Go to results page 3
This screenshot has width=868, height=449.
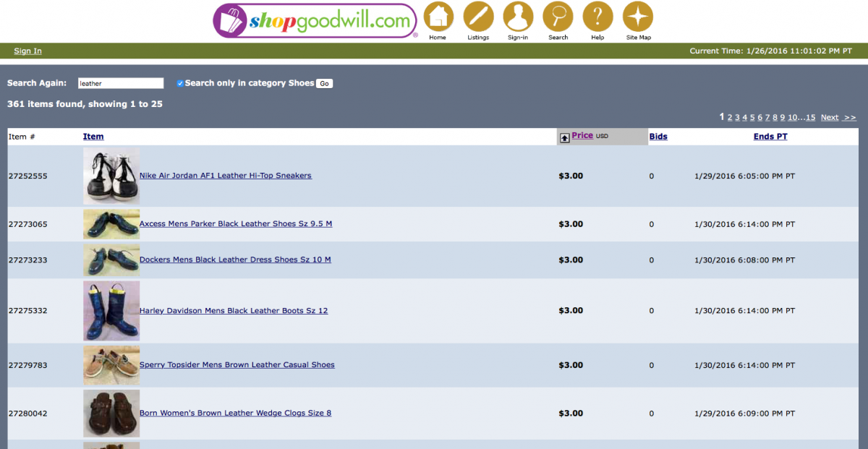click(737, 117)
